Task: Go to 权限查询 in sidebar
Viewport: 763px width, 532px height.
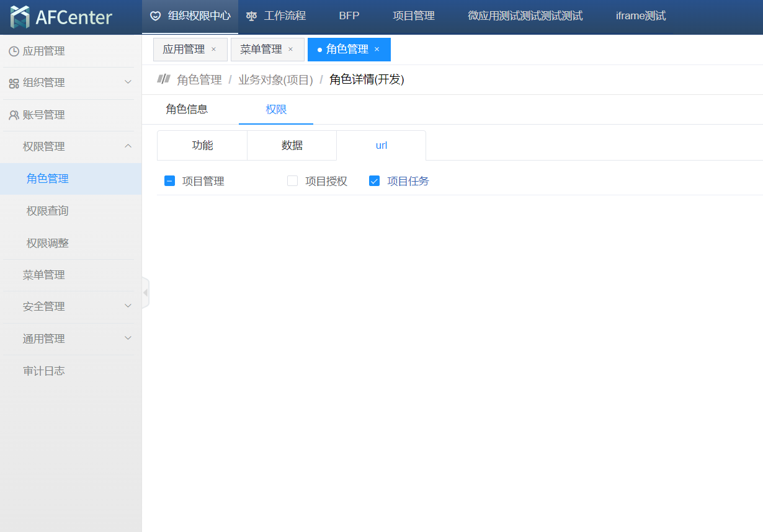Action: click(48, 211)
